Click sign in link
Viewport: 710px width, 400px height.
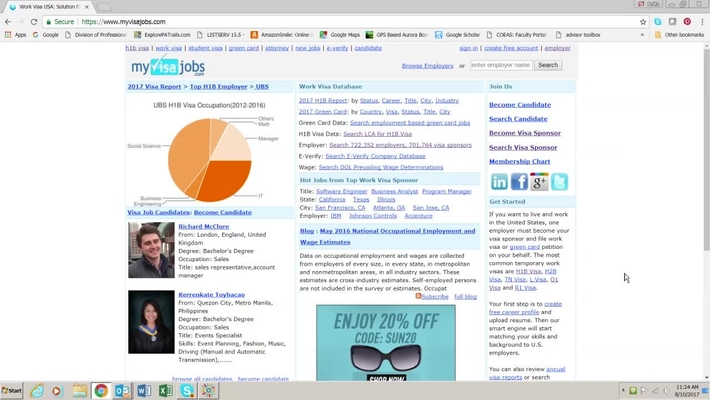click(x=468, y=48)
